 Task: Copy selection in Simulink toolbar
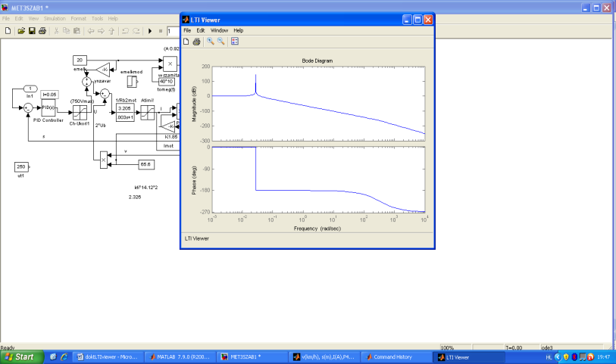coord(67,30)
